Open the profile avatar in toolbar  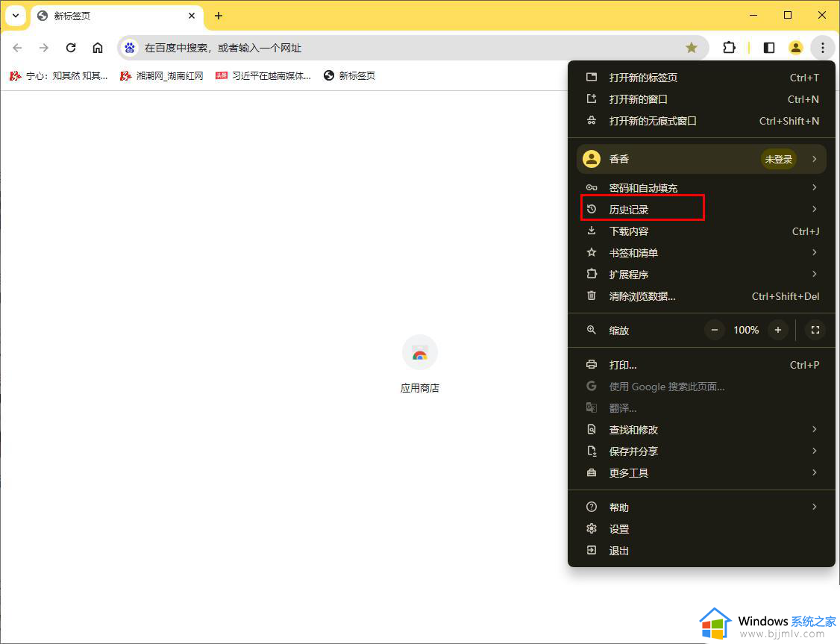pyautogui.click(x=795, y=48)
